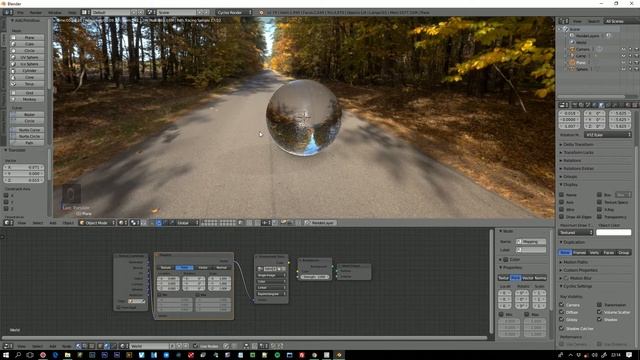Screen dimensions: 640x360
Task: Select Vector type in the Mapping node
Action: tap(203, 268)
